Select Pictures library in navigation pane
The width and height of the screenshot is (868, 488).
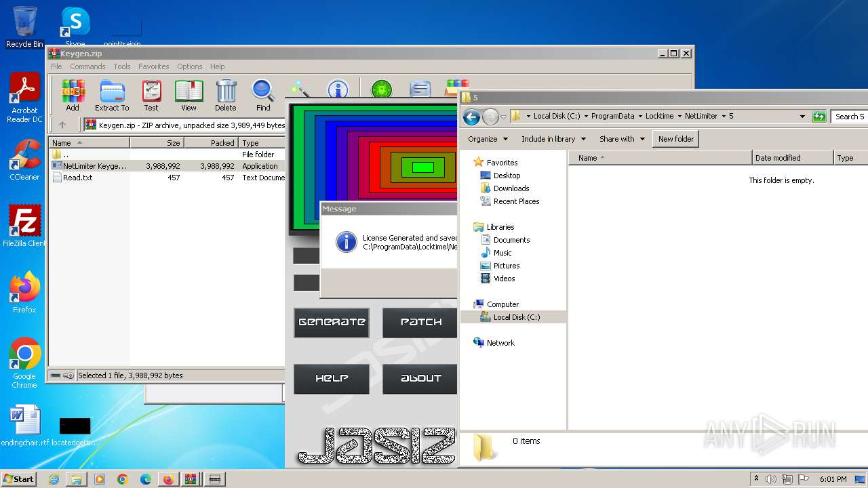(x=507, y=266)
